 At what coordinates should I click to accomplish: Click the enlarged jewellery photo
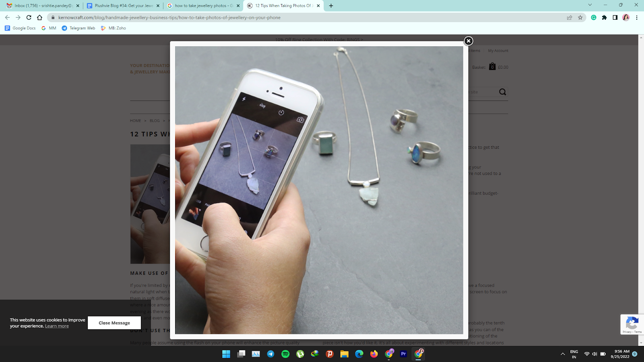(x=319, y=190)
